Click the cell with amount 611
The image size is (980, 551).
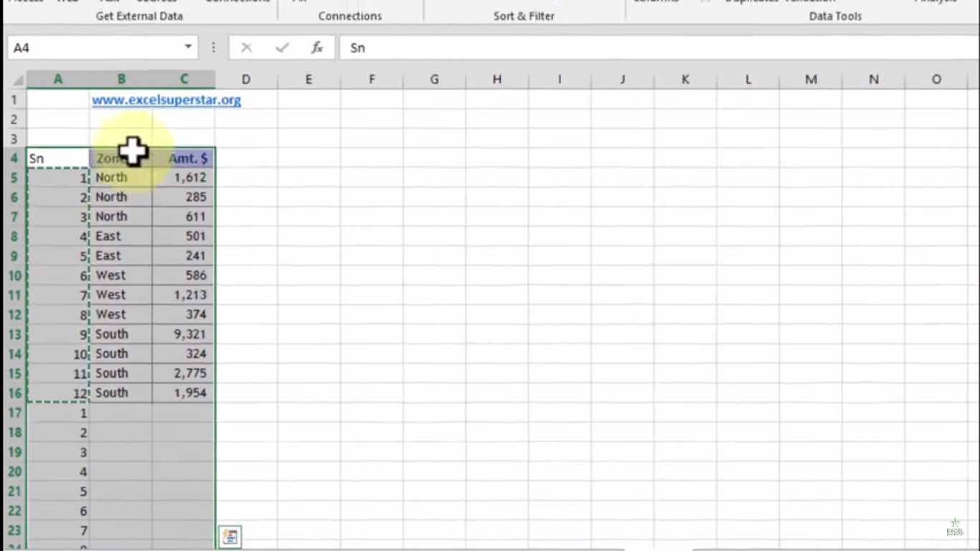pyautogui.click(x=184, y=217)
